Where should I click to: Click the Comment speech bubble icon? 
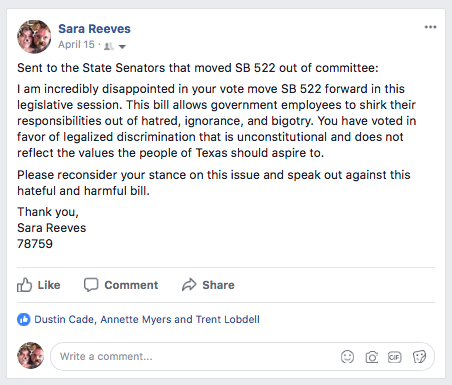point(91,285)
